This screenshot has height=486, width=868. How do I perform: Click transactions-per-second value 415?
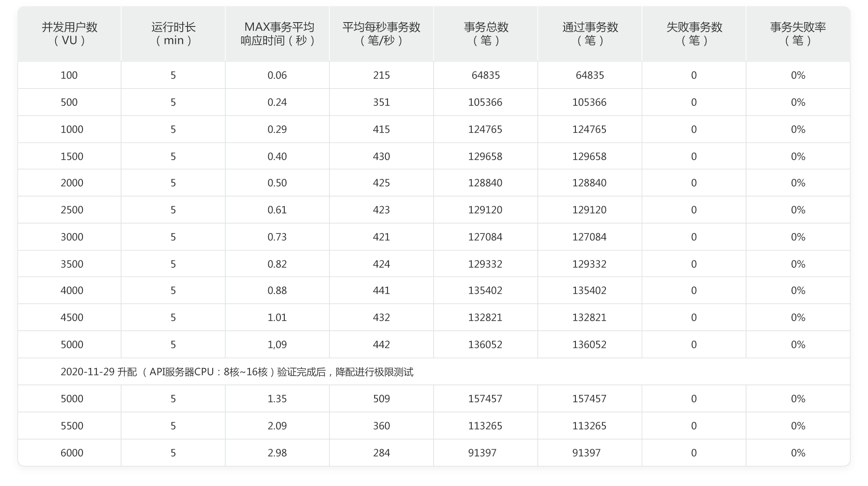pos(381,129)
